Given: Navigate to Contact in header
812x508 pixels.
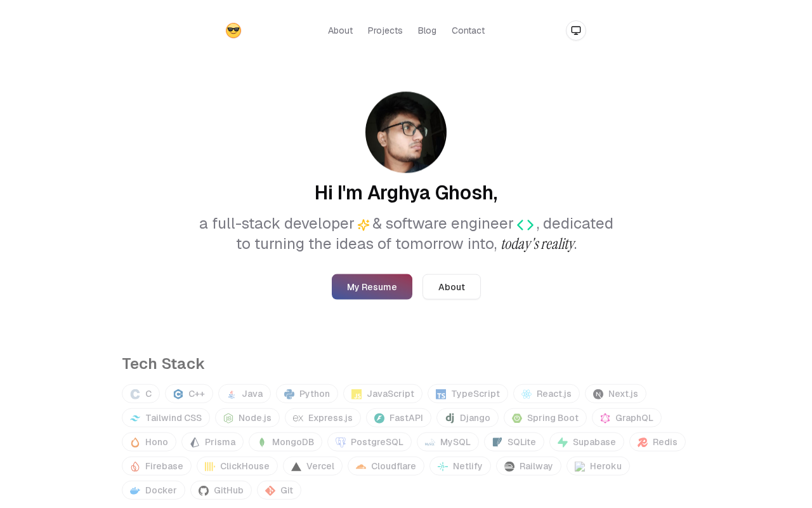Looking at the screenshot, I should click(468, 30).
